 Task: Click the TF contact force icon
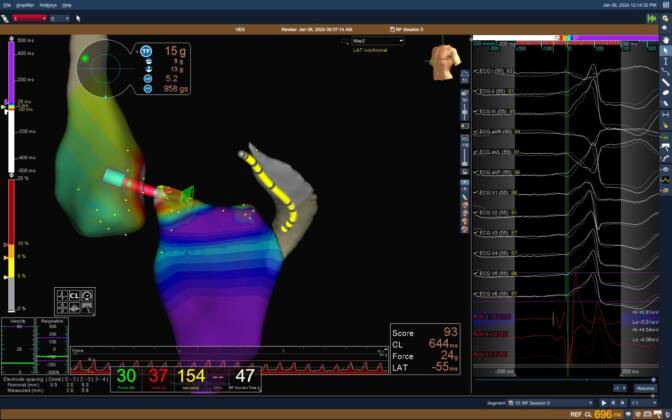146,50
